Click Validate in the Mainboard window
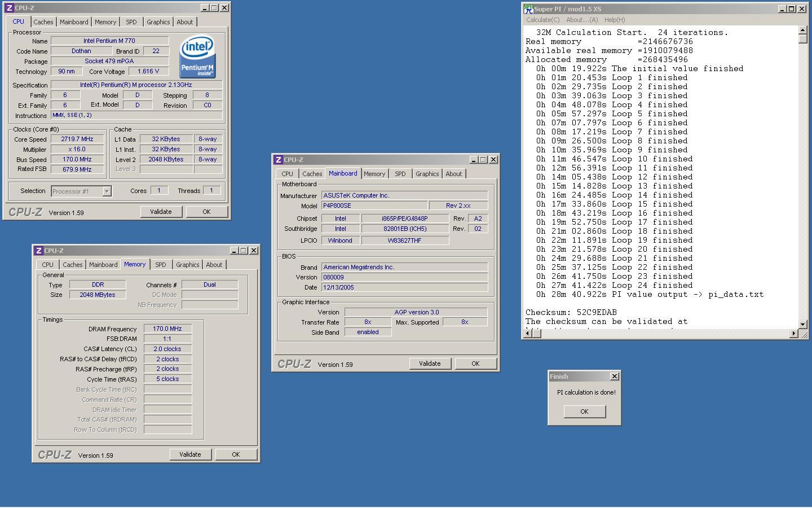 click(430, 364)
